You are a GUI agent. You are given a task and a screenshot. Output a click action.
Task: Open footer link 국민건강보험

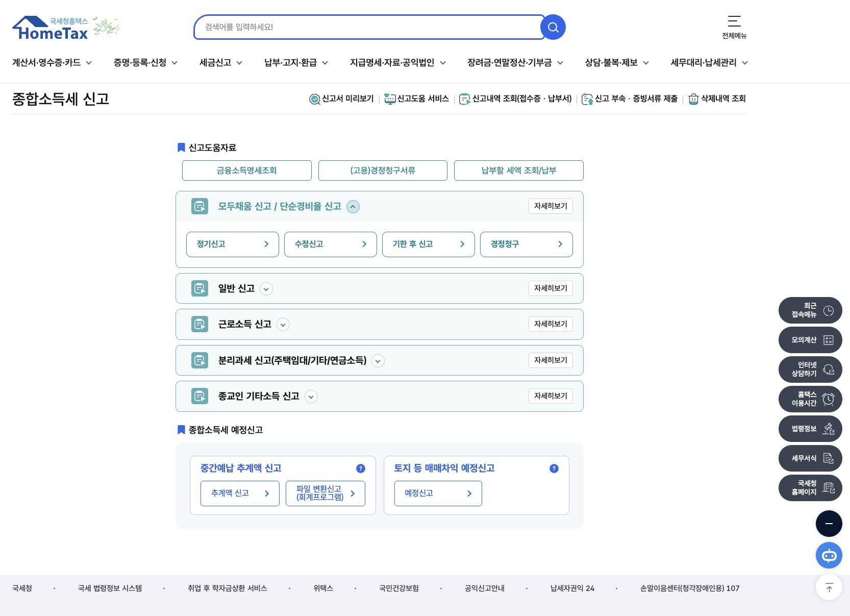399,588
